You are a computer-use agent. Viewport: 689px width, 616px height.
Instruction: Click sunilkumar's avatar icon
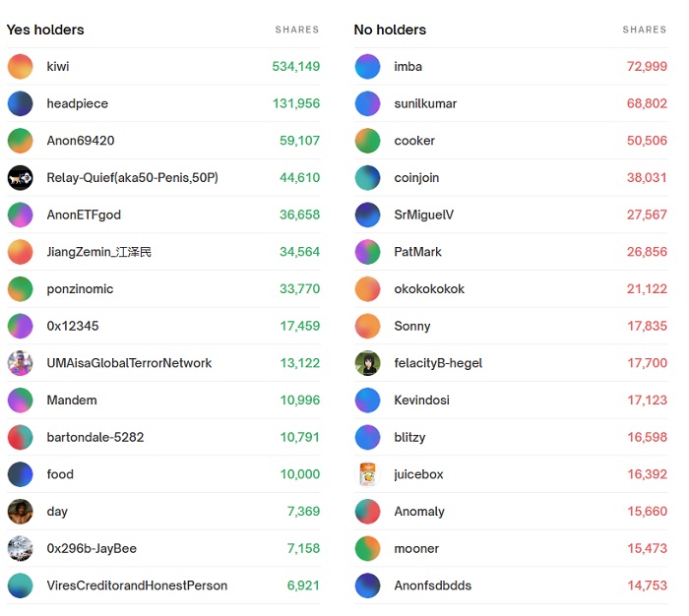pos(367,103)
